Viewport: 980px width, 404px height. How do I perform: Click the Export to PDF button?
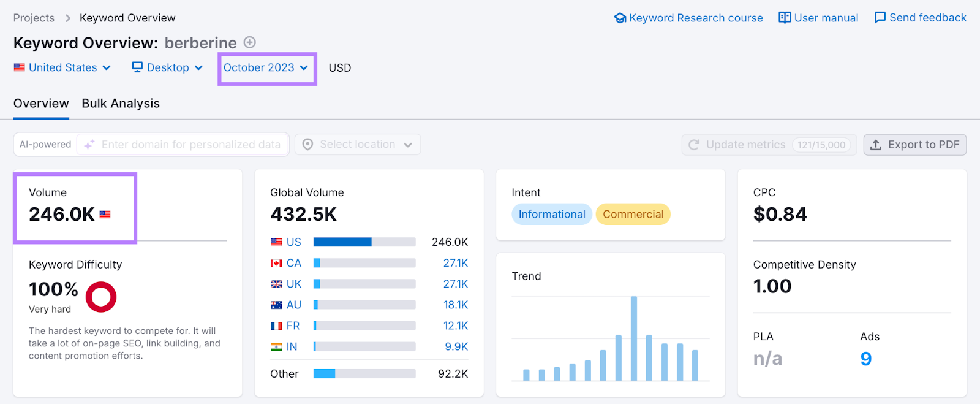[x=915, y=145]
